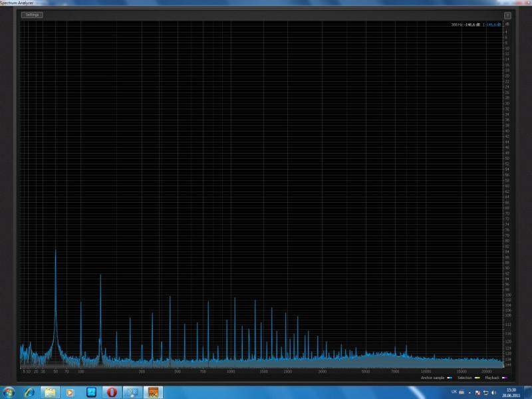532x399 pixels.
Task: Click the help question mark button
Action: tap(507, 15)
